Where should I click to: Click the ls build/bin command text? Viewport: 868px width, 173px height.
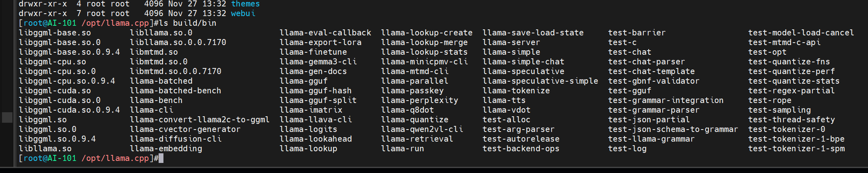[188, 23]
